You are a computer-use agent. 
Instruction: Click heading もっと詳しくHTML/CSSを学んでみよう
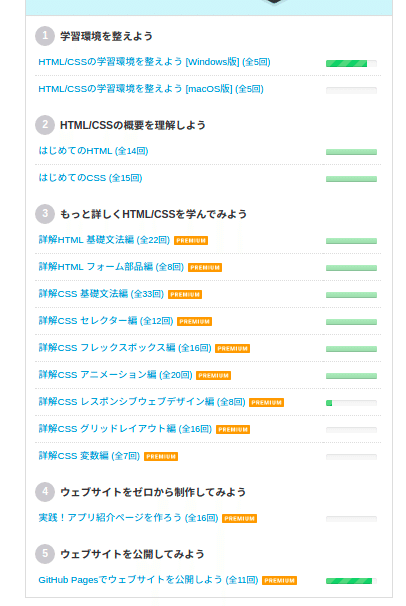[x=153, y=214]
